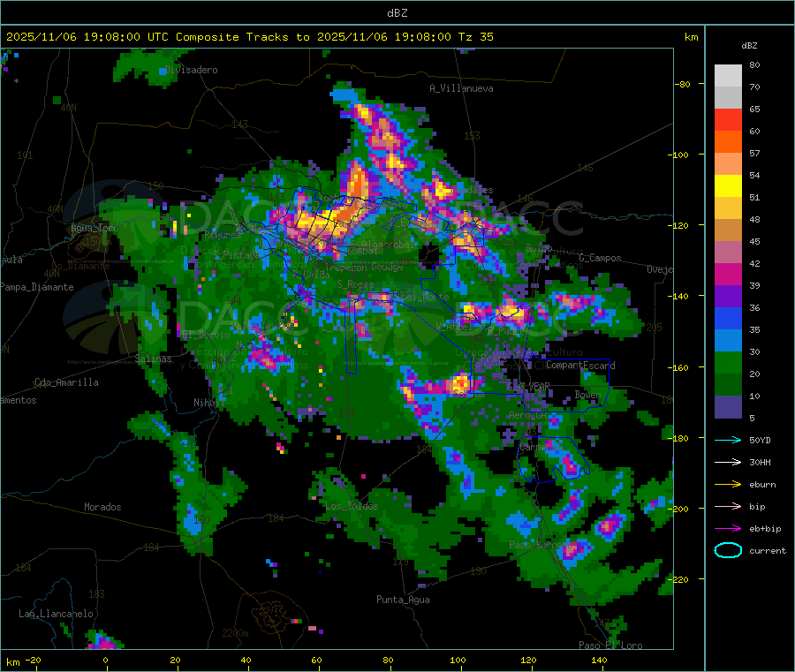Click the 'CompantEscand' map label
The width and height of the screenshot is (795, 672).
pyautogui.click(x=580, y=365)
